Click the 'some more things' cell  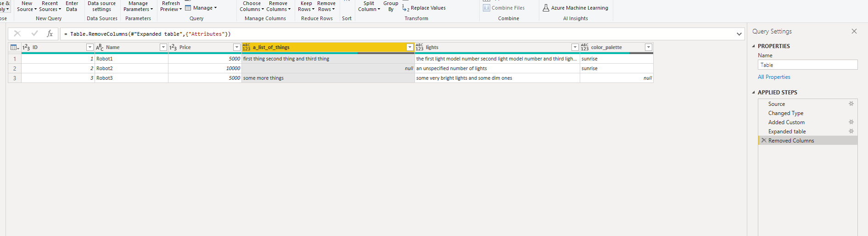tap(328, 78)
